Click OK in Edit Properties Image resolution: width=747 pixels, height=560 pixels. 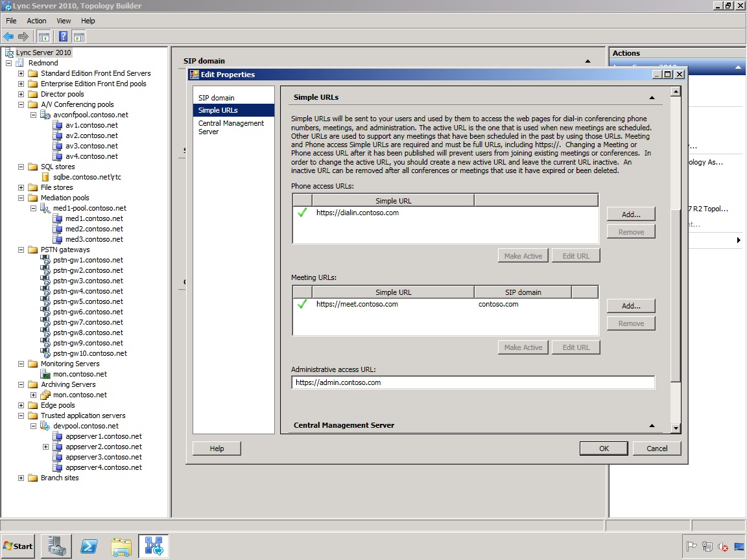[604, 449]
